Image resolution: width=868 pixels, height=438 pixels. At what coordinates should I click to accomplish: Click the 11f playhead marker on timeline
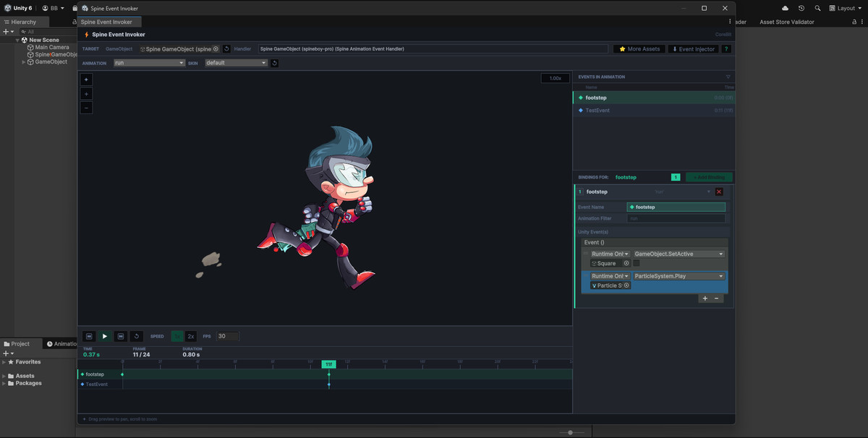click(328, 364)
